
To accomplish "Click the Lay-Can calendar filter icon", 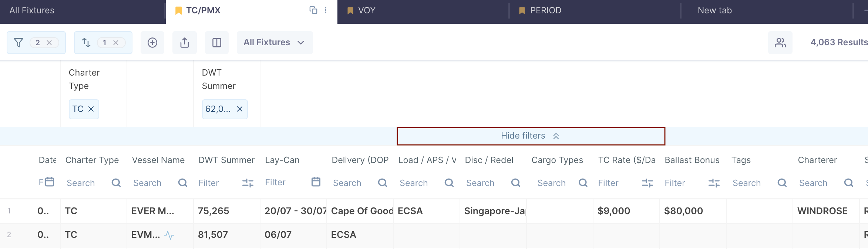I will pos(316,182).
